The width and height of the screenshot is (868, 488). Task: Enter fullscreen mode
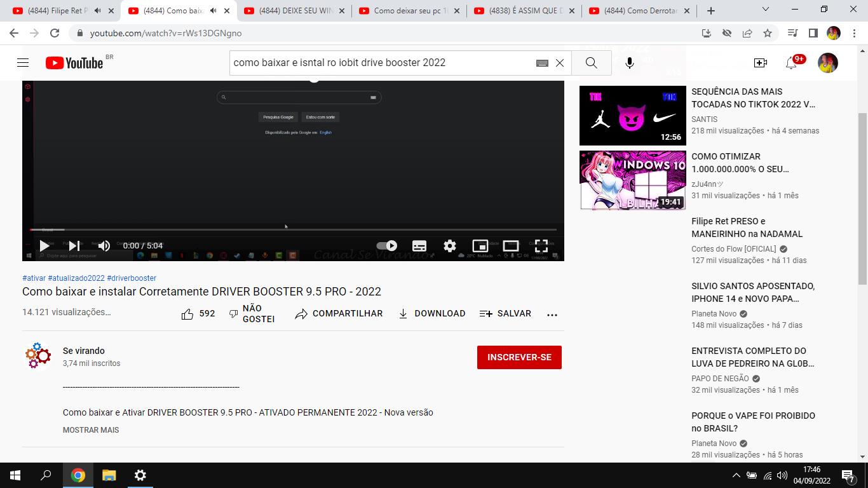coord(541,246)
